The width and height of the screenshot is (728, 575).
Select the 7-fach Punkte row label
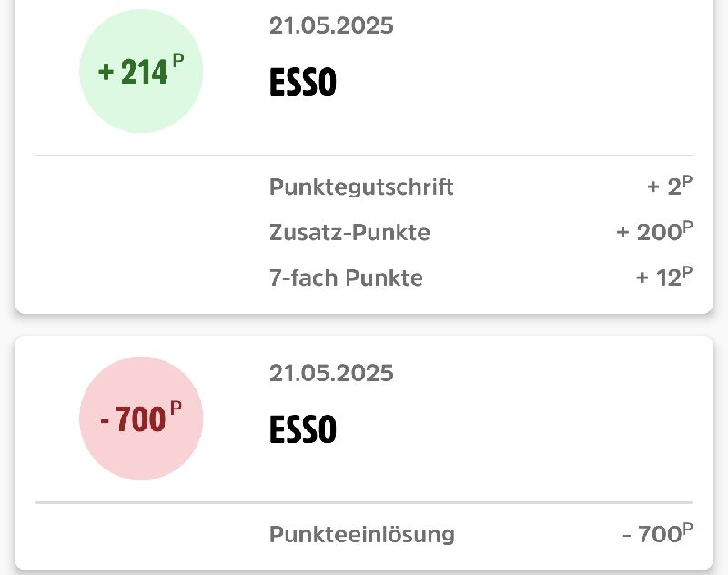point(346,277)
